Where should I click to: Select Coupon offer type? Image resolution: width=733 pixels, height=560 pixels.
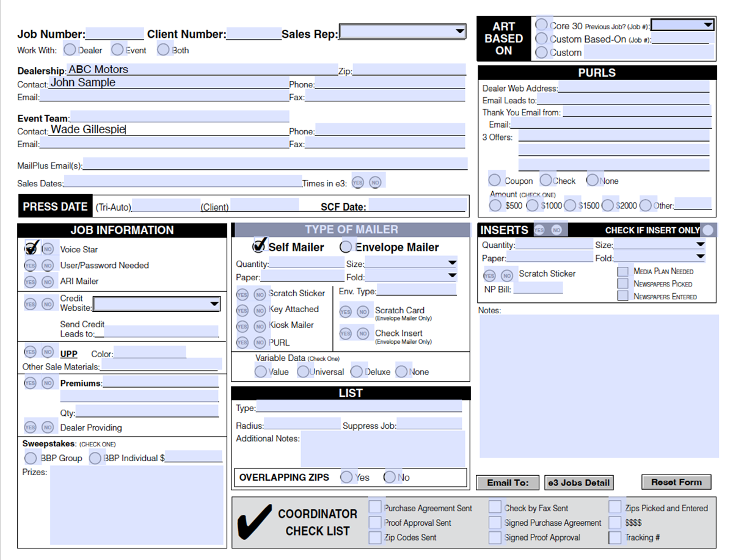coord(495,180)
